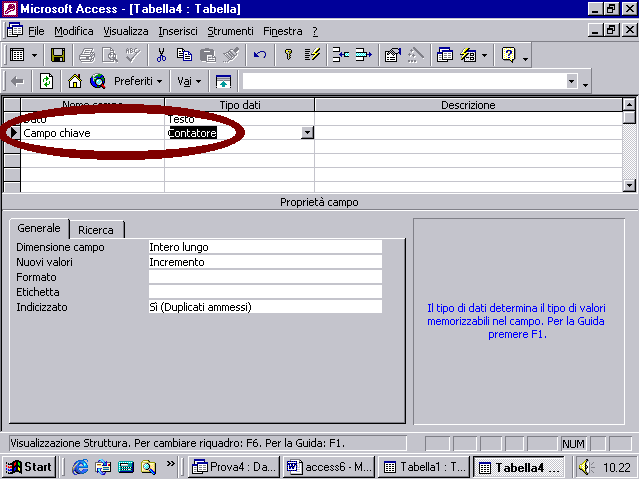The height and width of the screenshot is (479, 639).
Task: Click the field grid scroll up arrow
Action: 629,105
